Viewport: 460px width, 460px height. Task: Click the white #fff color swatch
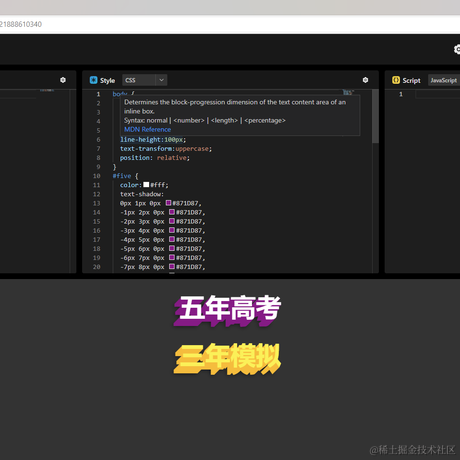click(146, 184)
